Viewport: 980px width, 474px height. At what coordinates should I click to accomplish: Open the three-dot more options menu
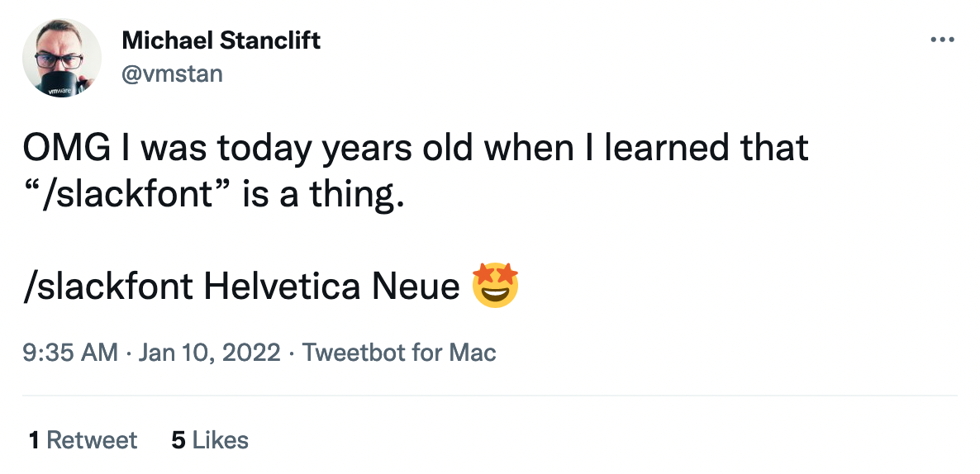(x=942, y=39)
